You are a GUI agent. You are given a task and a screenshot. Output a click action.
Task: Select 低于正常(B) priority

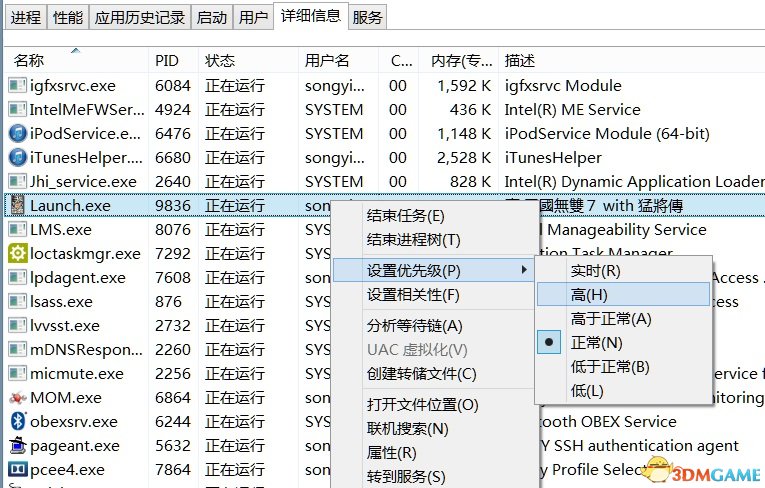(610, 367)
